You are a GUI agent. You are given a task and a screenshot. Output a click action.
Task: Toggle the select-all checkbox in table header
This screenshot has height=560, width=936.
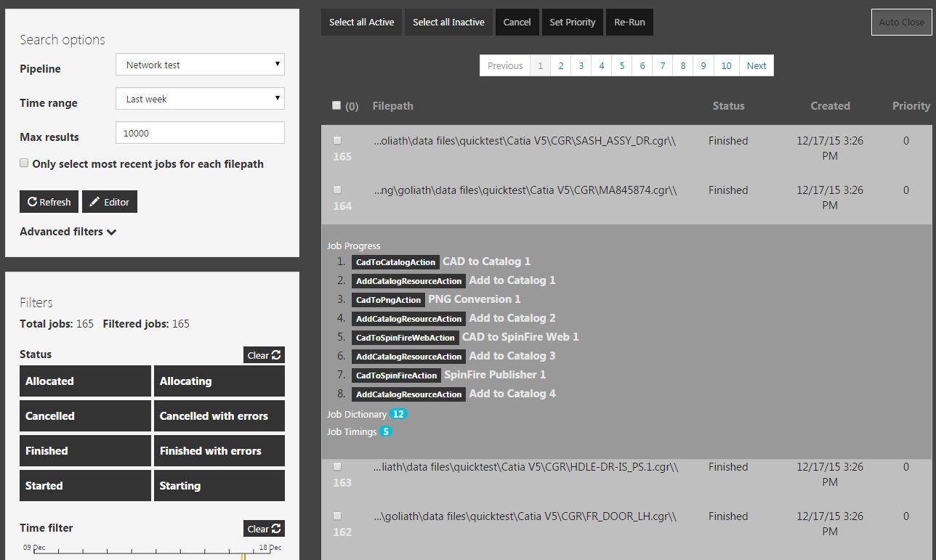pos(336,105)
